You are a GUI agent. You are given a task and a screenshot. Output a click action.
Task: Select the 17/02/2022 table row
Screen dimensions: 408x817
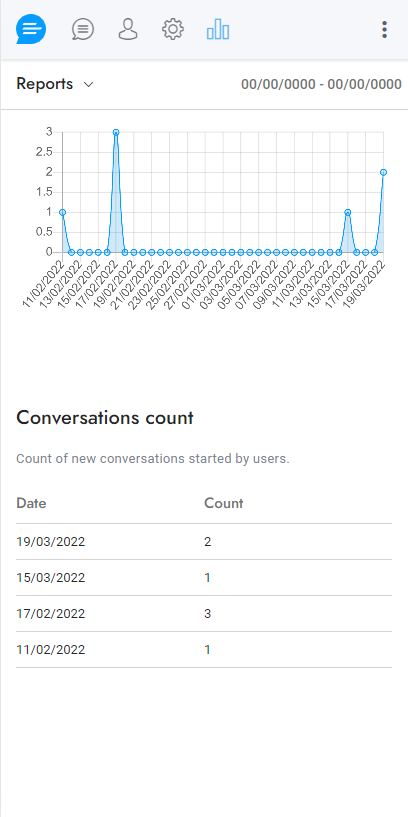click(x=204, y=614)
